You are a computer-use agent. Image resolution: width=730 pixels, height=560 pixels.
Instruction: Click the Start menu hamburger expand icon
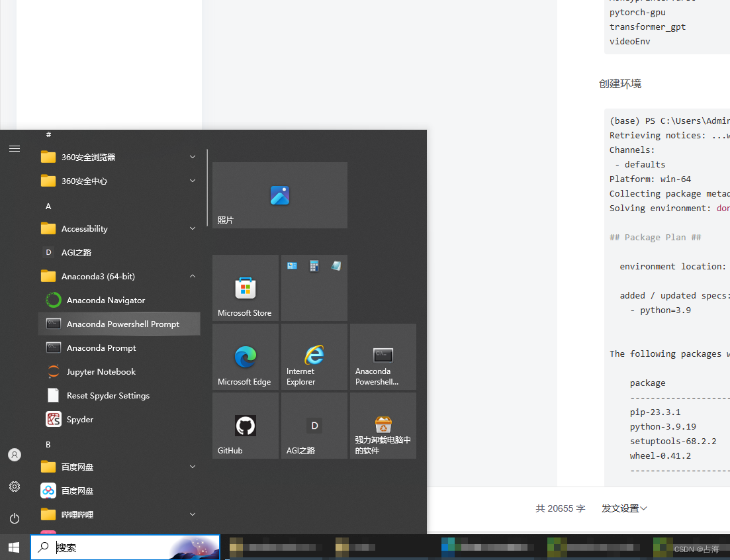click(x=15, y=148)
